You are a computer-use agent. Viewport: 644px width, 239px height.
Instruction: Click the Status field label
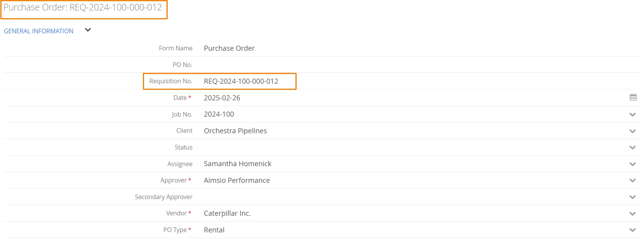click(x=184, y=147)
